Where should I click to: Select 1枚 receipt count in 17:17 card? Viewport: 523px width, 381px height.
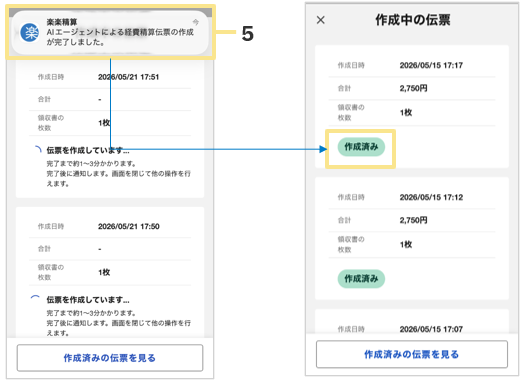(406, 113)
